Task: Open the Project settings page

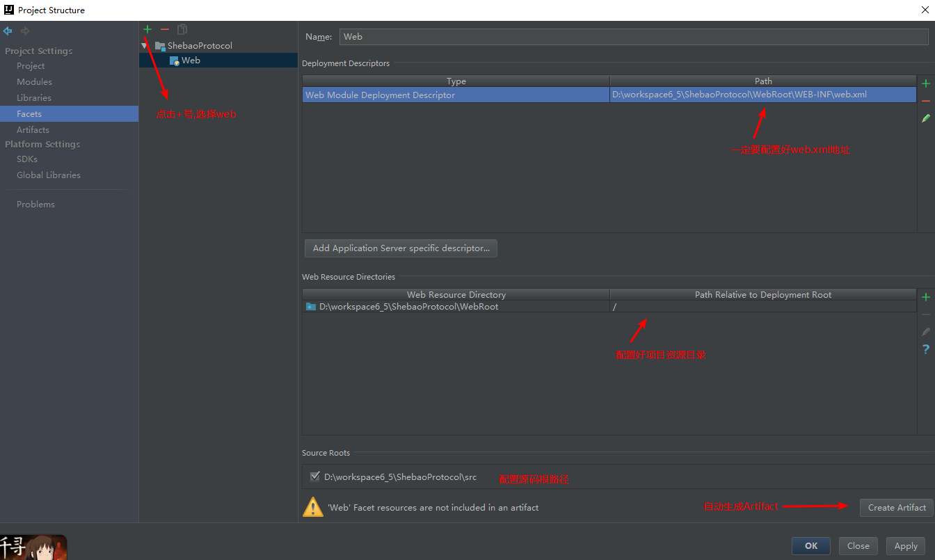Action: pos(31,65)
